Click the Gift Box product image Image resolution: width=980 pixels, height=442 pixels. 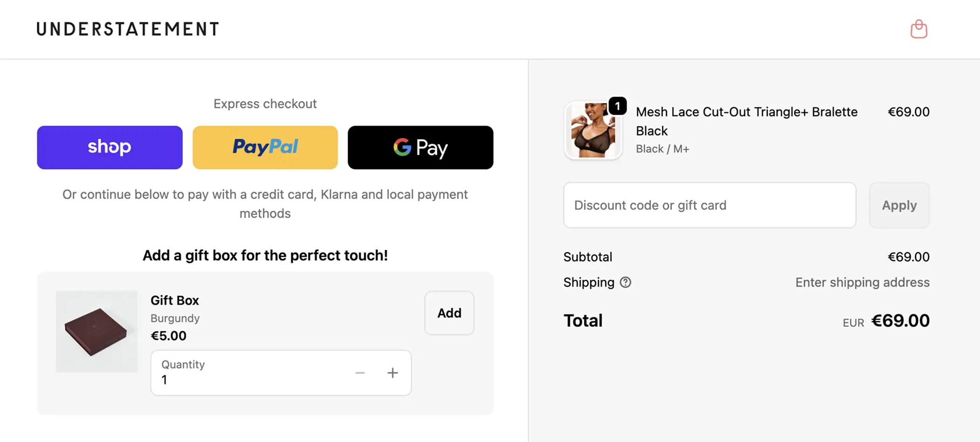(97, 331)
